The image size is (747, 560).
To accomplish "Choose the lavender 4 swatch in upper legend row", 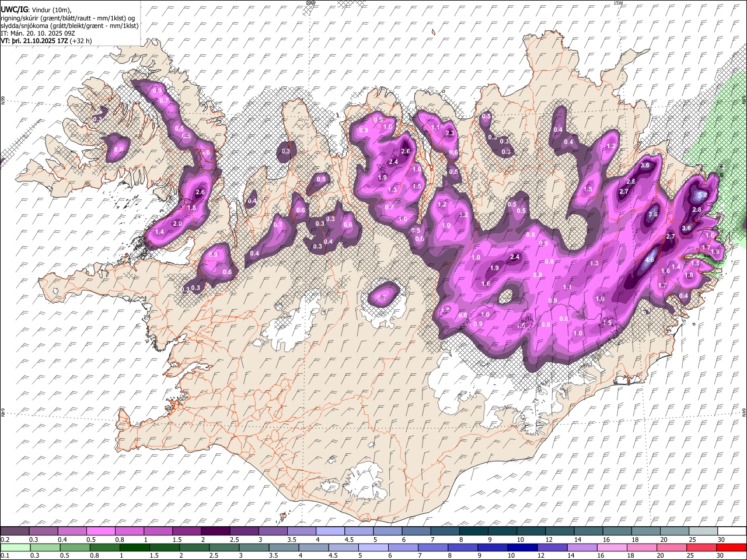I will click(330, 531).
